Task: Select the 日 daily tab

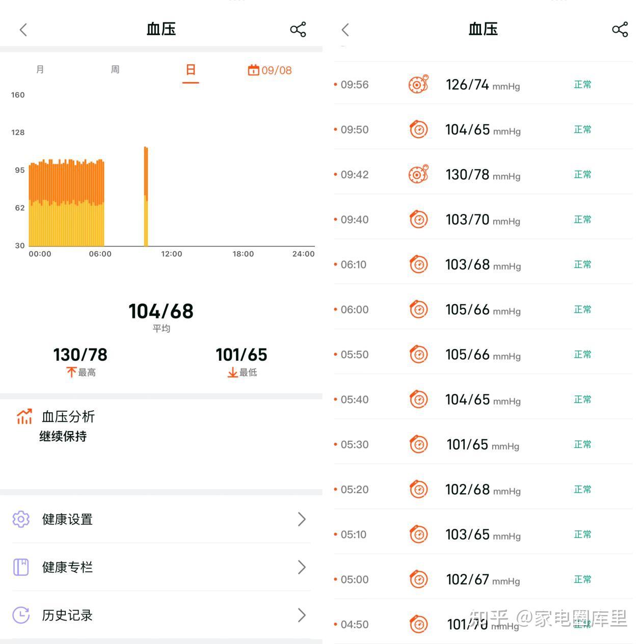Action: pos(190,70)
